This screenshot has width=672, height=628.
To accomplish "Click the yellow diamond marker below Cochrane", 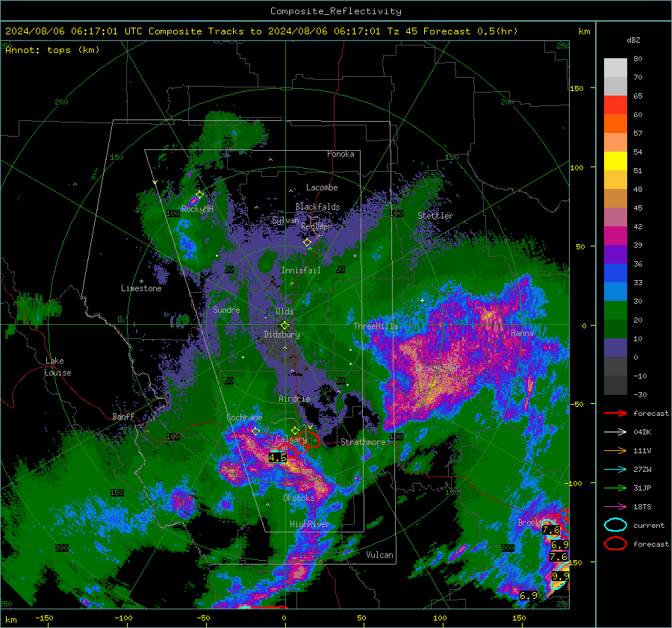I will tap(256, 432).
